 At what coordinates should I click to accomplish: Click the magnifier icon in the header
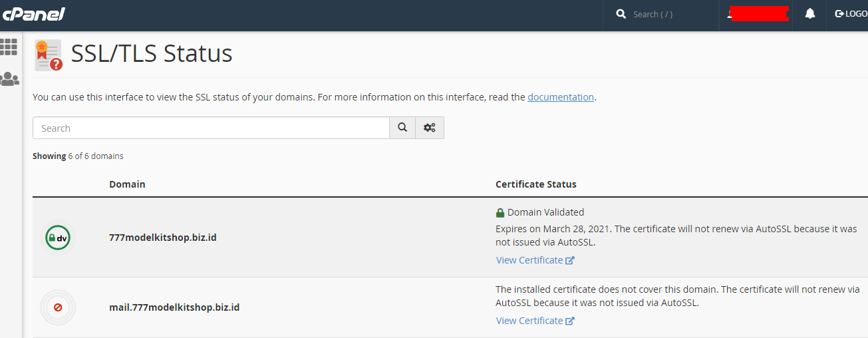click(x=621, y=14)
